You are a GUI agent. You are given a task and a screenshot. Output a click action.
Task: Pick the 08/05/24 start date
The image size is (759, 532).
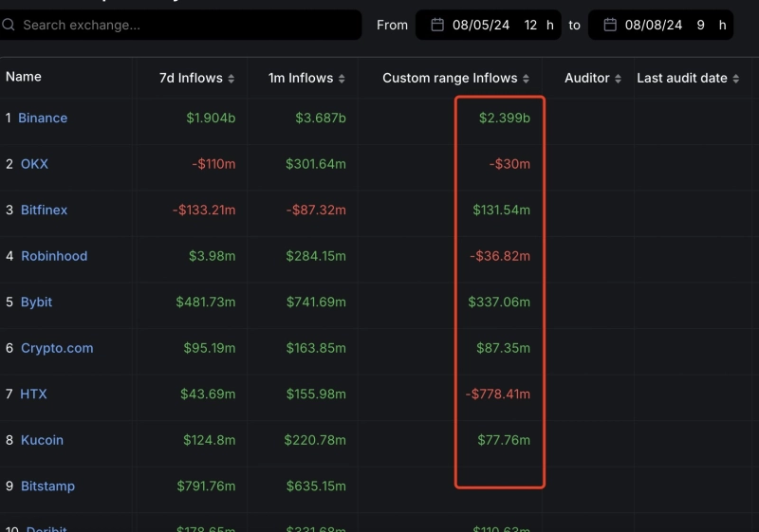click(481, 25)
